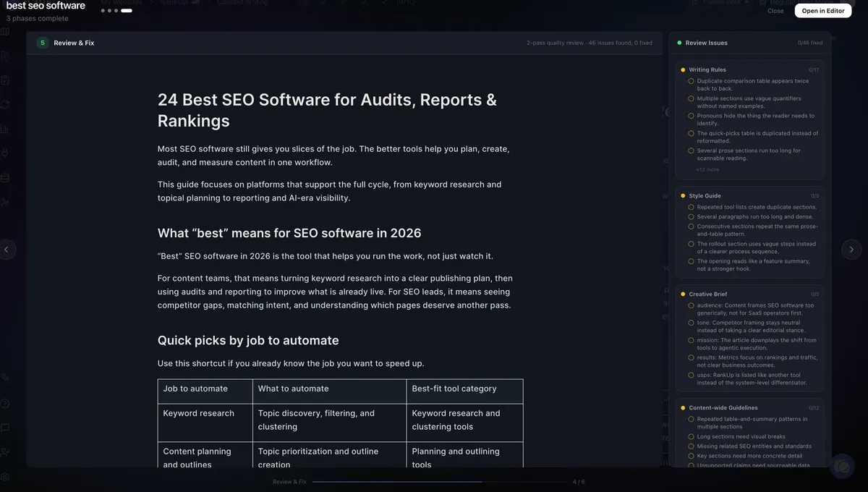
Task: Click heading 'Quick picks by job to automate'
Action: pos(248,340)
